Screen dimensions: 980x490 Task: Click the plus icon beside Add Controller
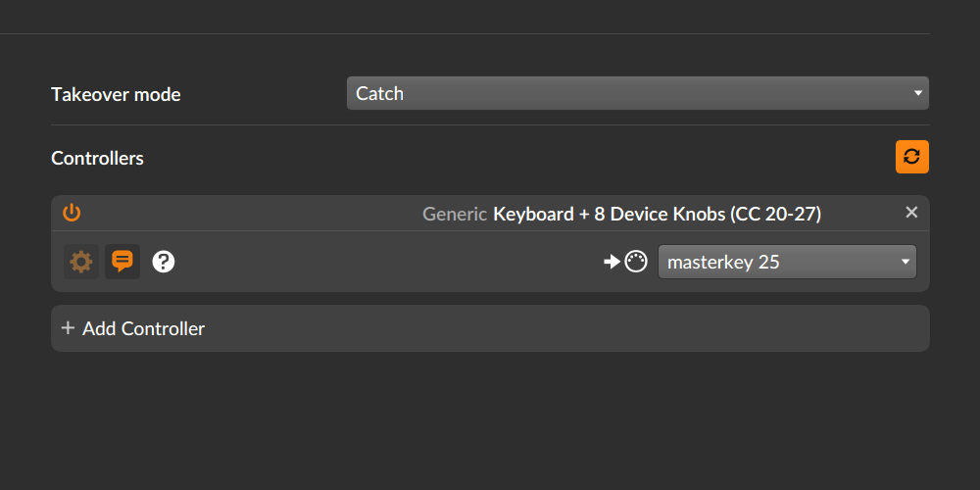tap(68, 328)
